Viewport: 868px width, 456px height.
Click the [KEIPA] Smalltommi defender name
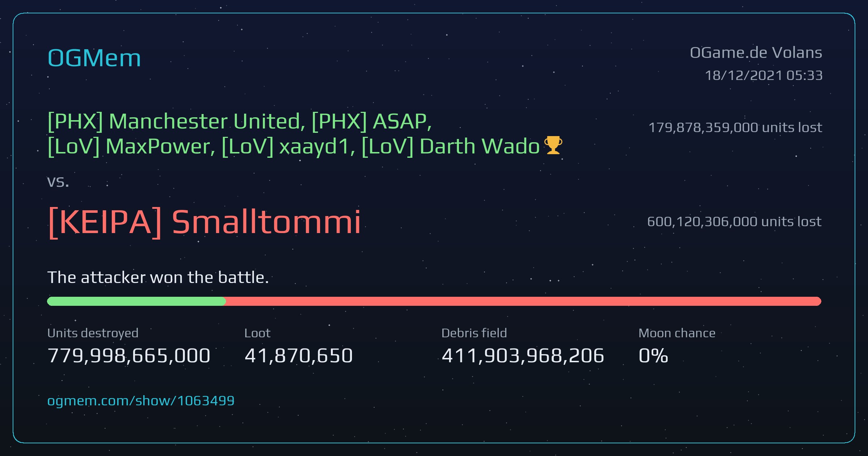(x=204, y=222)
